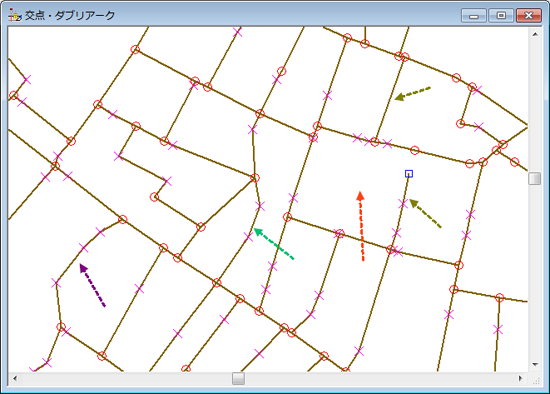The height and width of the screenshot is (394, 550).
Task: Click the horizontal scrollbar thumb
Action: 238,378
